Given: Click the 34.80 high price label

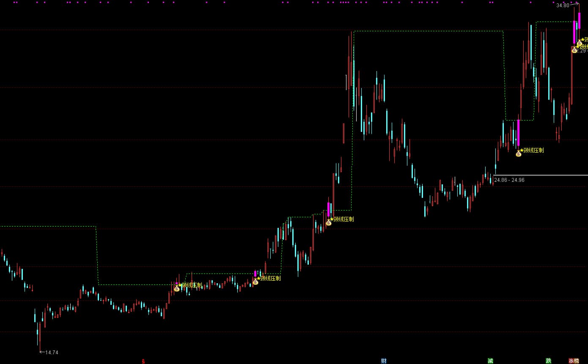Looking at the screenshot, I should [563, 5].
